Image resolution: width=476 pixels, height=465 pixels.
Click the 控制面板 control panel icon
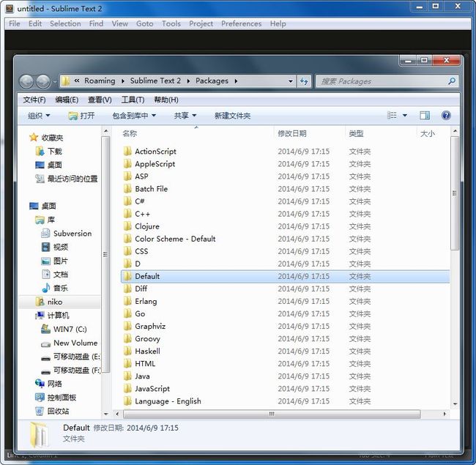(40, 398)
